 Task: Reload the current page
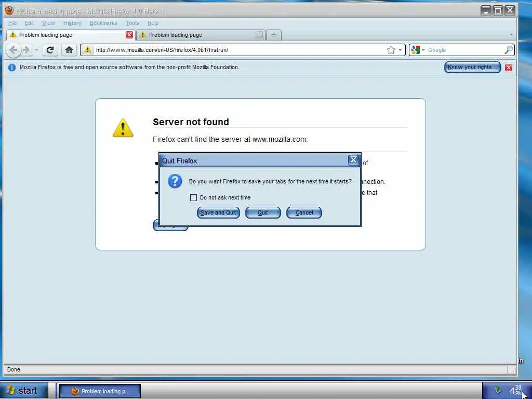pyautogui.click(x=50, y=50)
